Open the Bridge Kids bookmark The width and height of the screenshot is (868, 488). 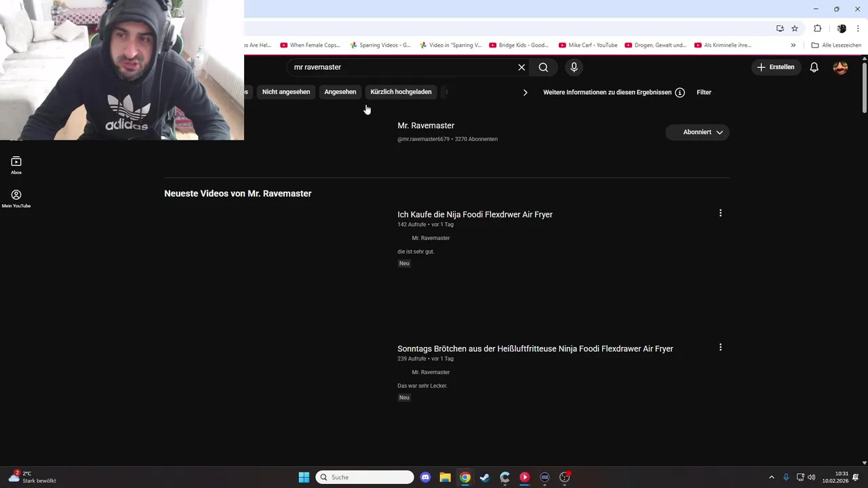pos(519,45)
